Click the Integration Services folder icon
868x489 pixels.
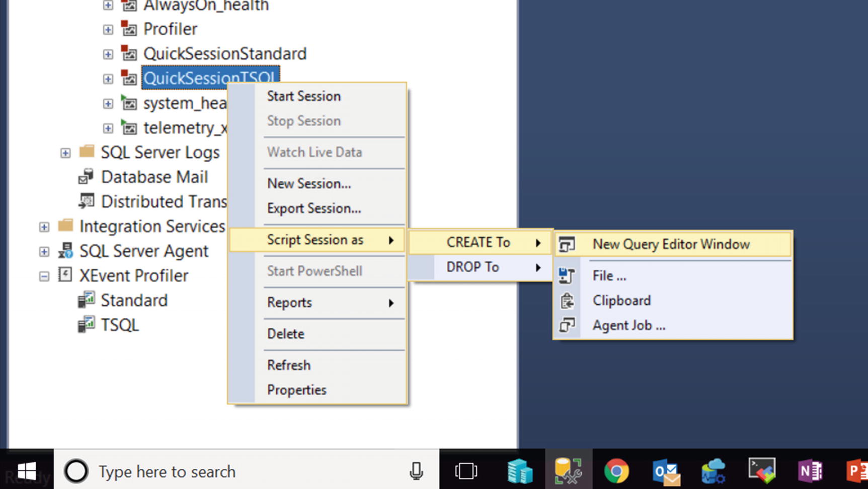click(65, 225)
